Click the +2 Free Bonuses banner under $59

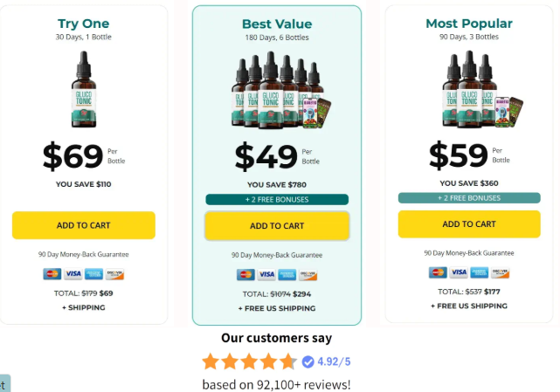469,198
